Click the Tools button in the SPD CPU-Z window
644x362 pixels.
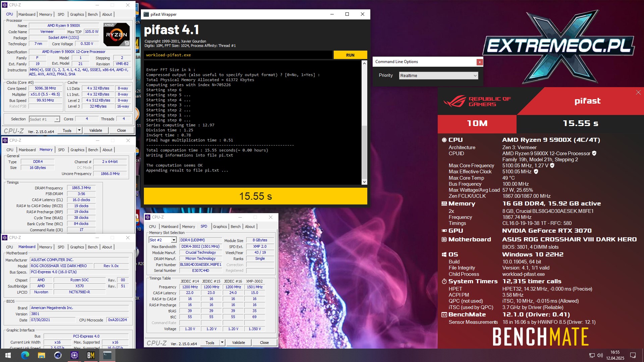coord(210,343)
